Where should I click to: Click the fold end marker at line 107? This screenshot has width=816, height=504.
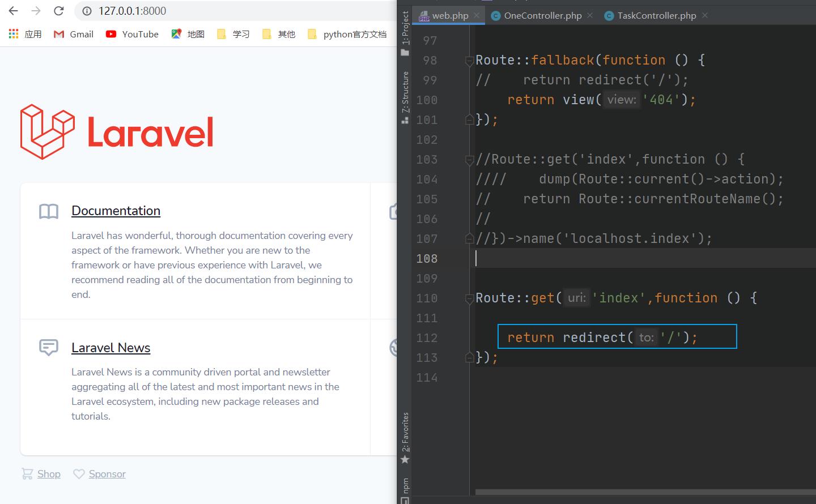(469, 238)
